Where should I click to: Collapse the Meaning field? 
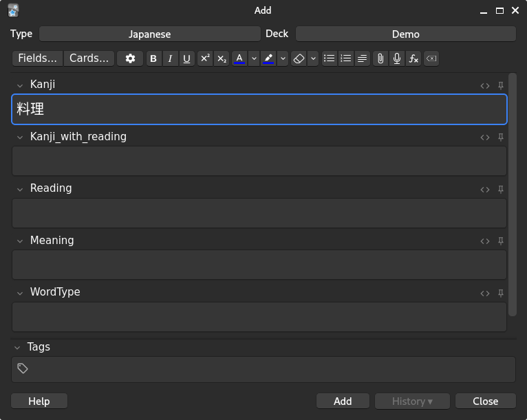pos(20,241)
